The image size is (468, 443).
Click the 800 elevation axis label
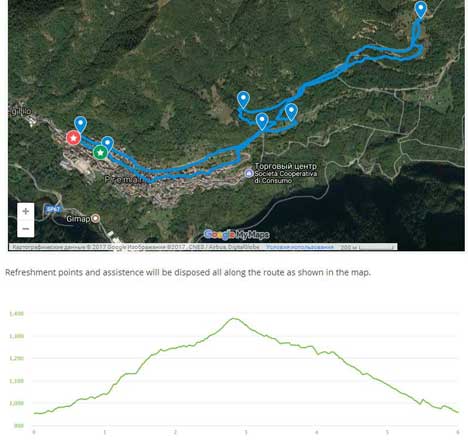(19, 425)
